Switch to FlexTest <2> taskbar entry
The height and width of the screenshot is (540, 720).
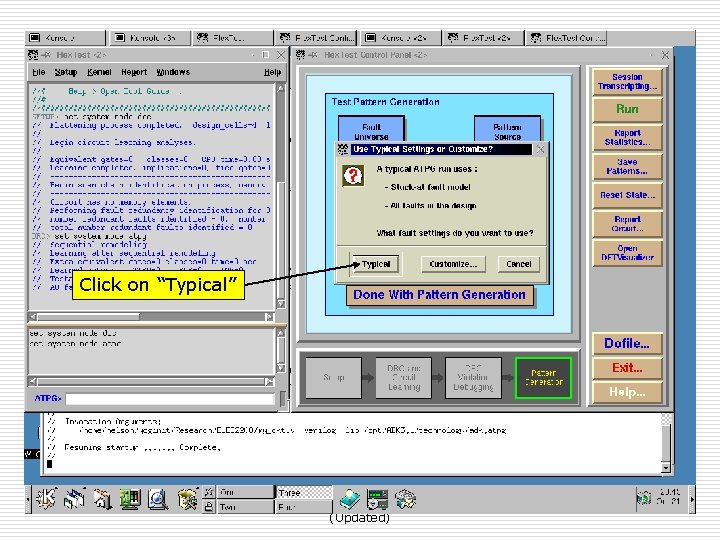(x=485, y=38)
